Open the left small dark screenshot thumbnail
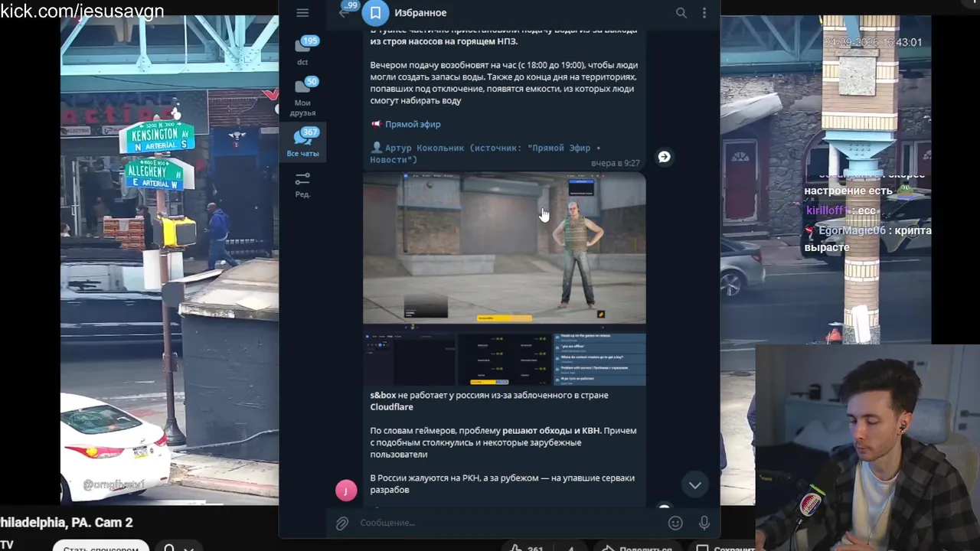 click(x=409, y=359)
